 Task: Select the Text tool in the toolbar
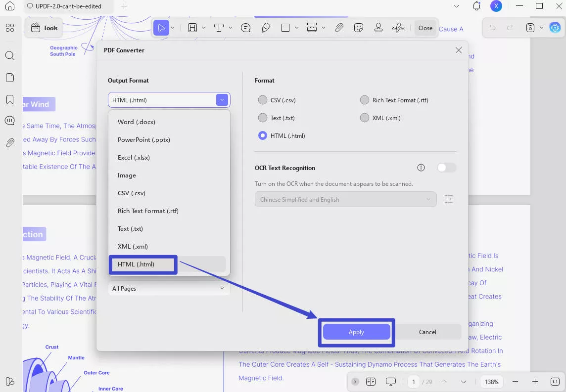click(218, 28)
